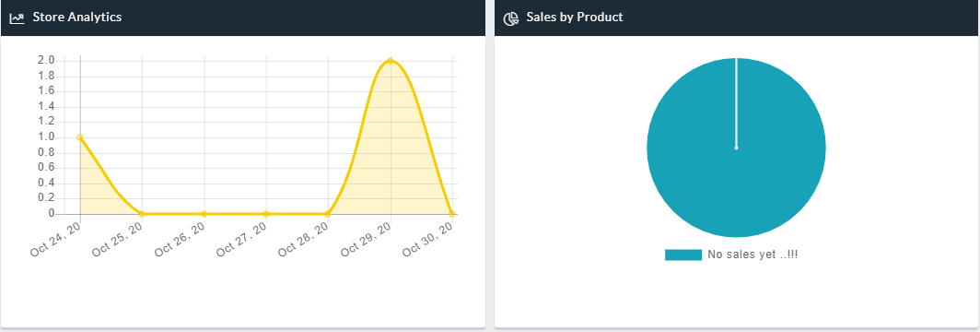Select the Oct 26 data point

[204, 214]
